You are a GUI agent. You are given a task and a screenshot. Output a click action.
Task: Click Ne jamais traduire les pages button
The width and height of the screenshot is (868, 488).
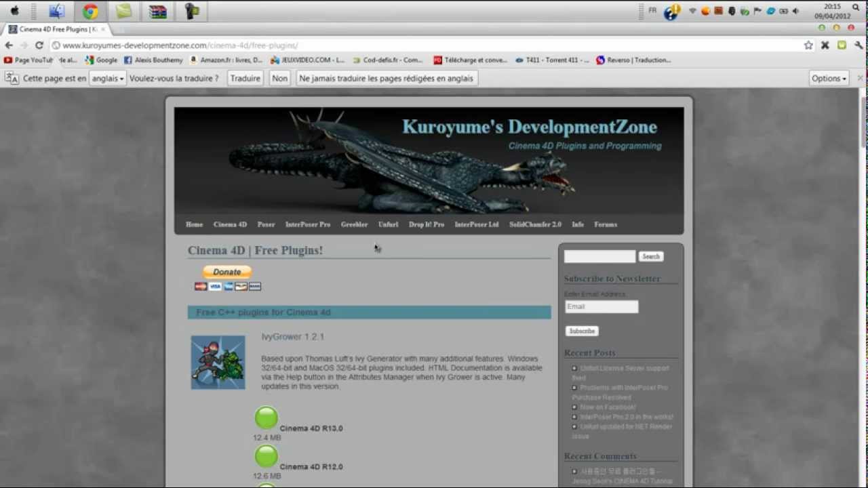coord(386,79)
